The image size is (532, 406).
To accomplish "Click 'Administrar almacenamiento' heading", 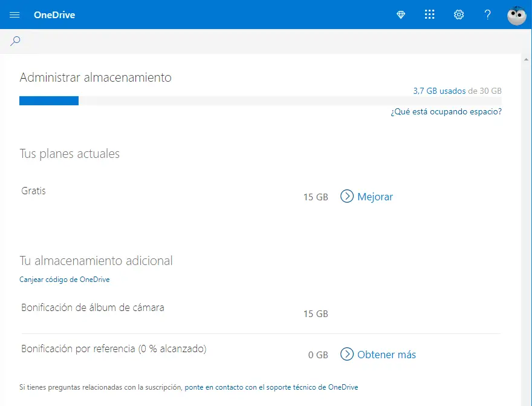I will tap(96, 77).
